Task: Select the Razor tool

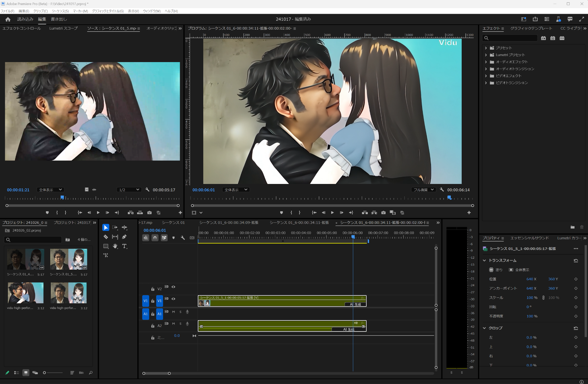Action: [x=106, y=237]
